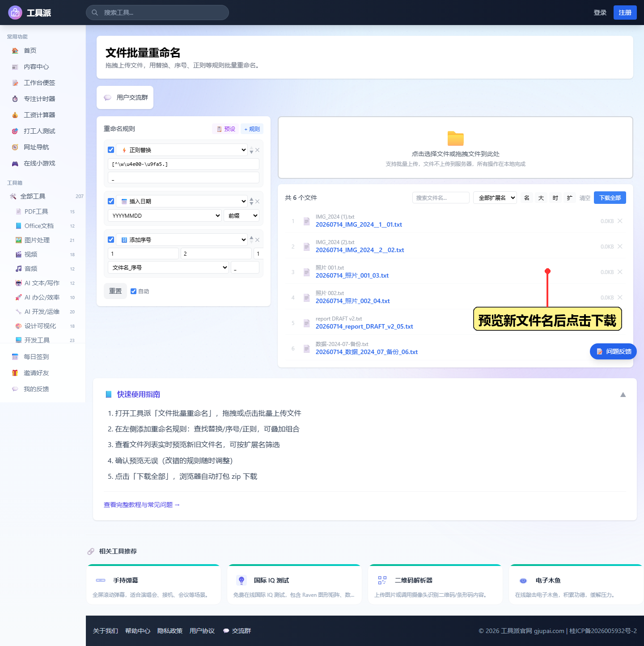Remove file 照片 001.txt from list

620,272
